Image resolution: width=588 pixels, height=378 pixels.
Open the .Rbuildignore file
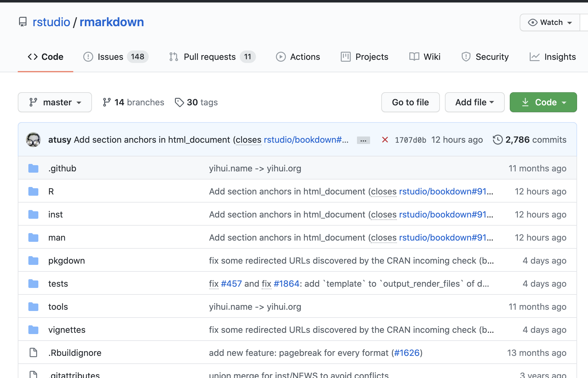click(x=75, y=353)
